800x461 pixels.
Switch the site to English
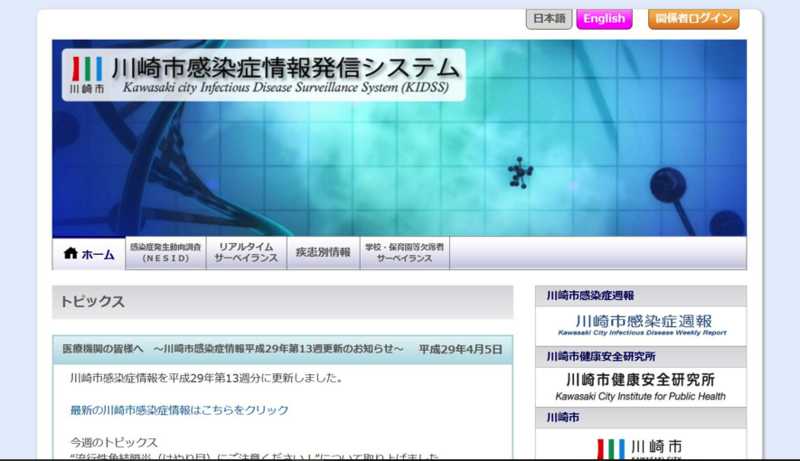(604, 19)
